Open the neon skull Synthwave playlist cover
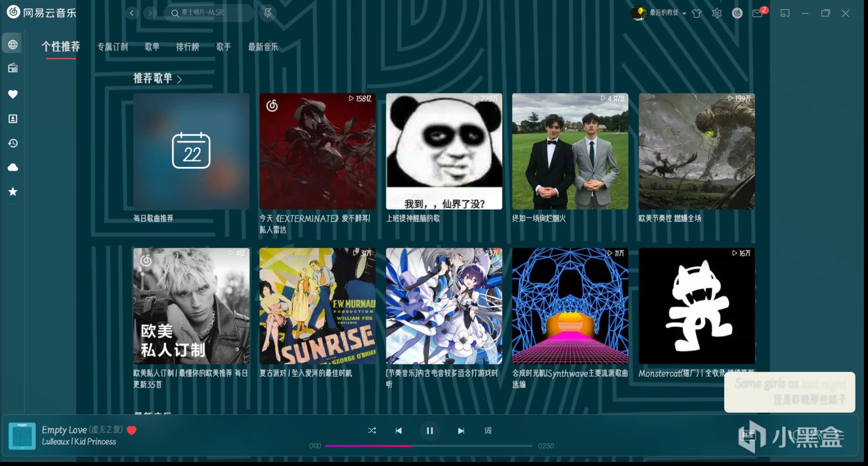This screenshot has width=868, height=466. [570, 306]
